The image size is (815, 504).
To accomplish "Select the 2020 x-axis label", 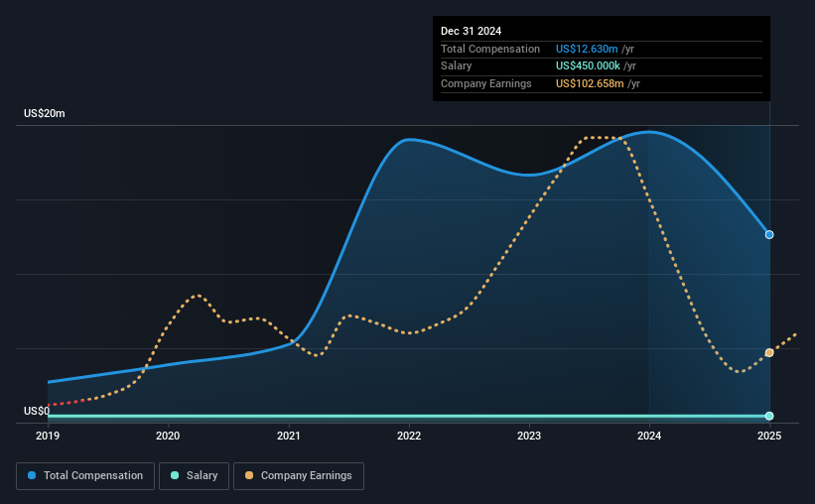I will pos(168,436).
